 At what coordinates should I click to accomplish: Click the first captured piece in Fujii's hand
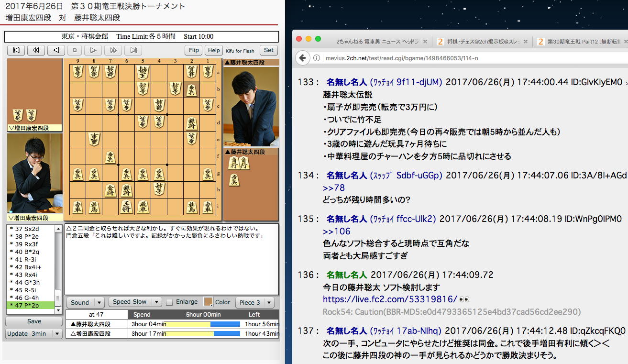(x=233, y=164)
